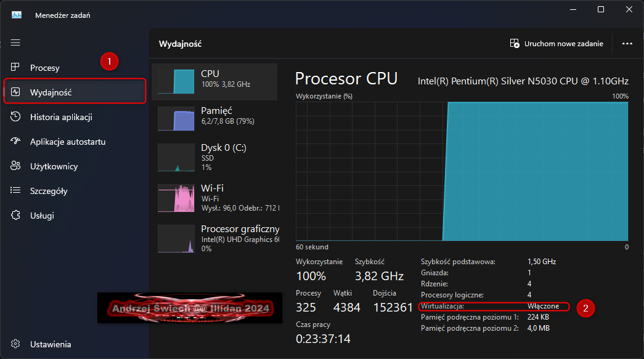
Task: Click the Historia aplikacji clock icon
Action: (15, 116)
